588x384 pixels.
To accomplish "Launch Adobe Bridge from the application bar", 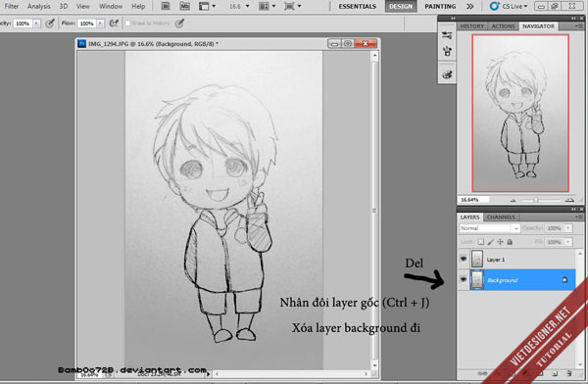I will [166, 6].
